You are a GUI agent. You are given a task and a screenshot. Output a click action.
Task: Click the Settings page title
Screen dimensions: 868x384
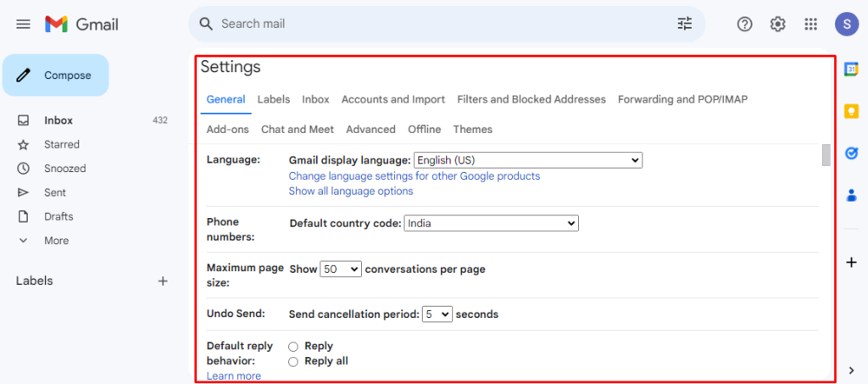coord(231,67)
